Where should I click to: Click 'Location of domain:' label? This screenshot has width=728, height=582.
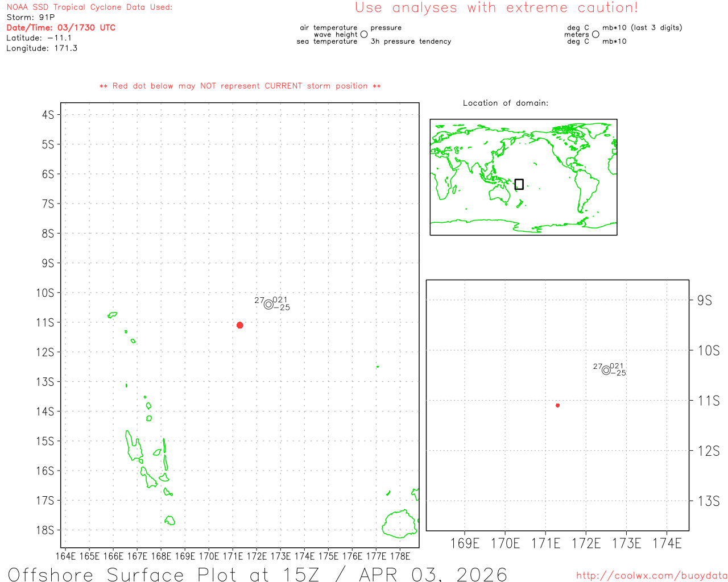pyautogui.click(x=506, y=103)
